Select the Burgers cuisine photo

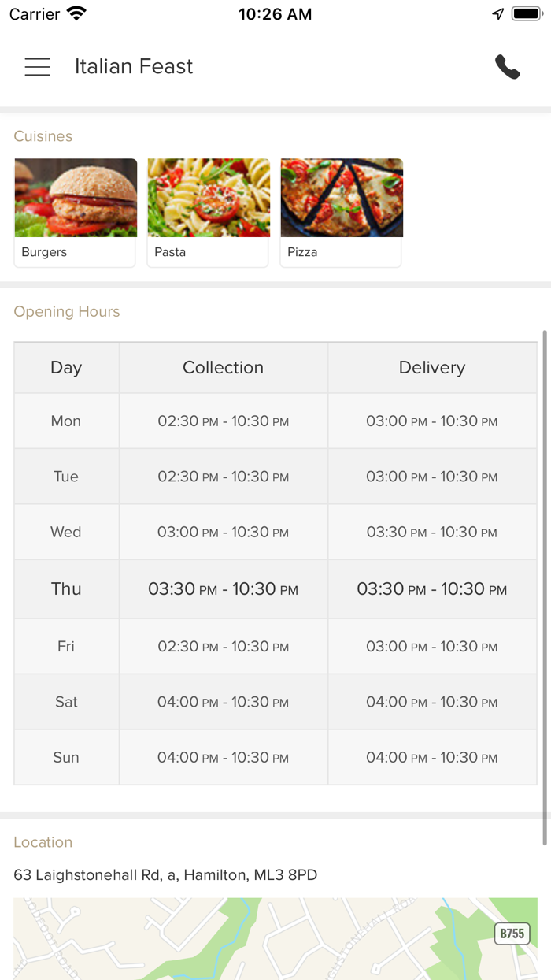pyautogui.click(x=76, y=198)
